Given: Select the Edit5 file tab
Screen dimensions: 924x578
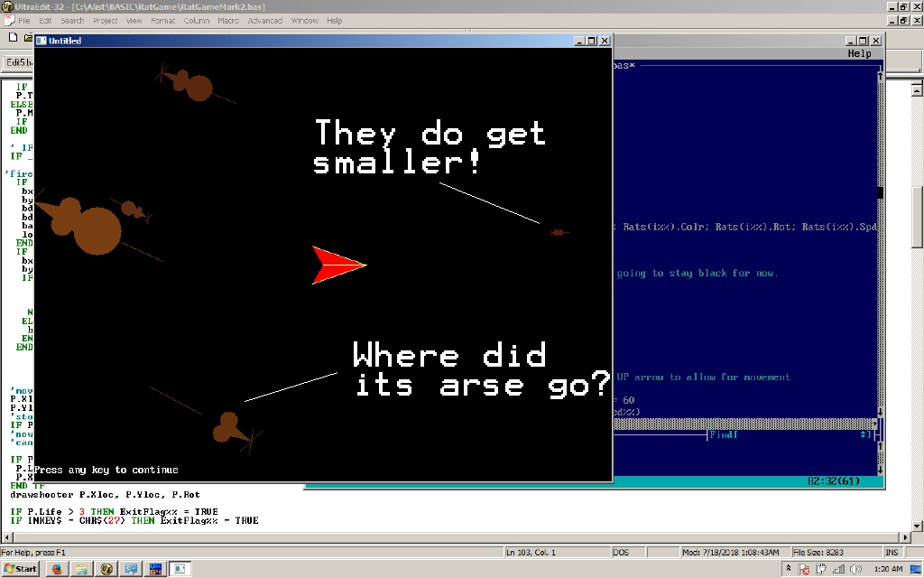Looking at the screenshot, I should pyautogui.click(x=18, y=62).
